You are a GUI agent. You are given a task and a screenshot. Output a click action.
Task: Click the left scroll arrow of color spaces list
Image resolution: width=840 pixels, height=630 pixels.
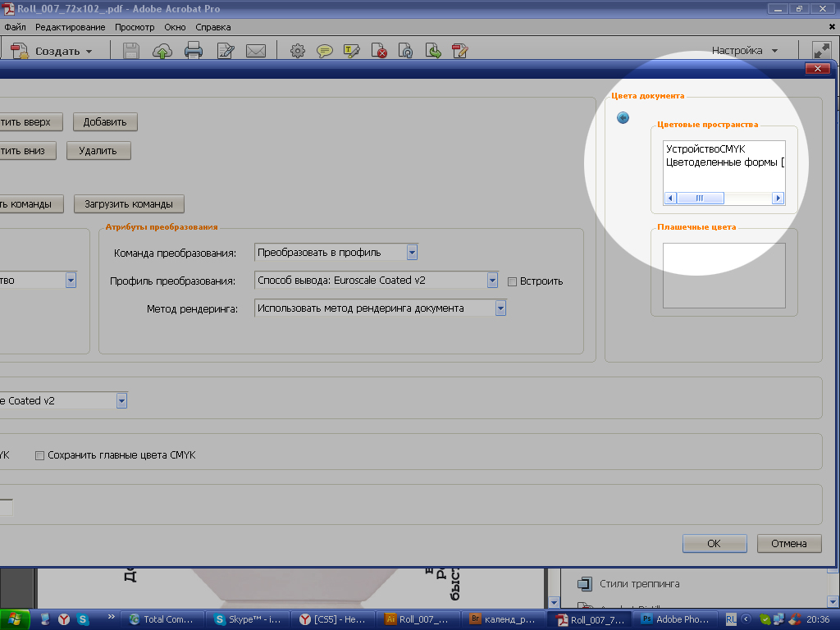coord(670,199)
